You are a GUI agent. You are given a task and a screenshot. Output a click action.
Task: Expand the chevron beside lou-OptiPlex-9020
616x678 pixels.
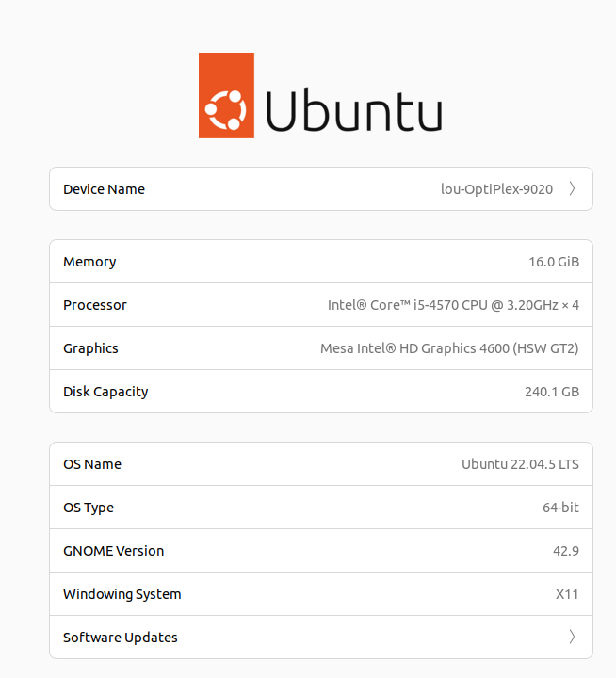[572, 189]
